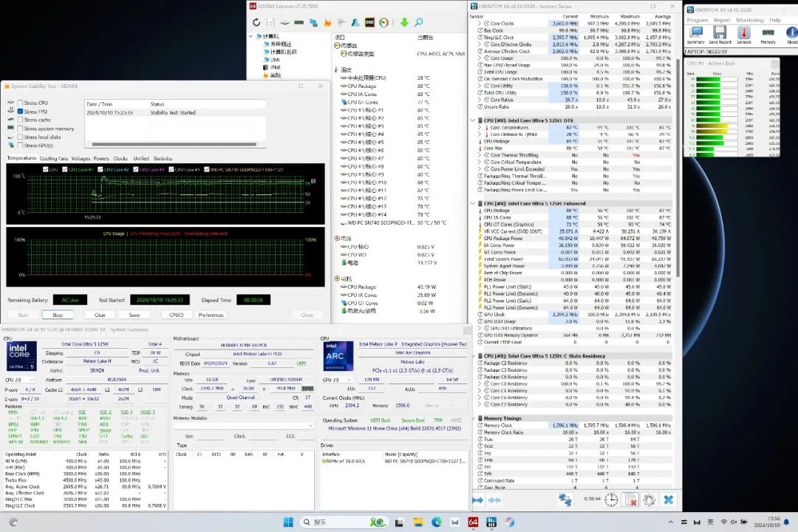Switch to AIDA64 from the taskbar
The height and width of the screenshot is (532, 798).
473,522
